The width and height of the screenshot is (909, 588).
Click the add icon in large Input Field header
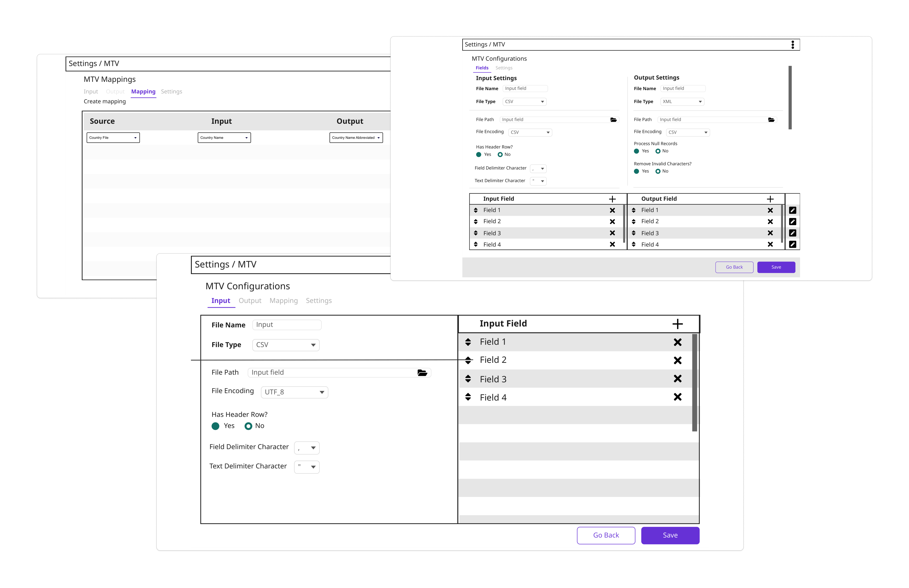click(x=677, y=324)
